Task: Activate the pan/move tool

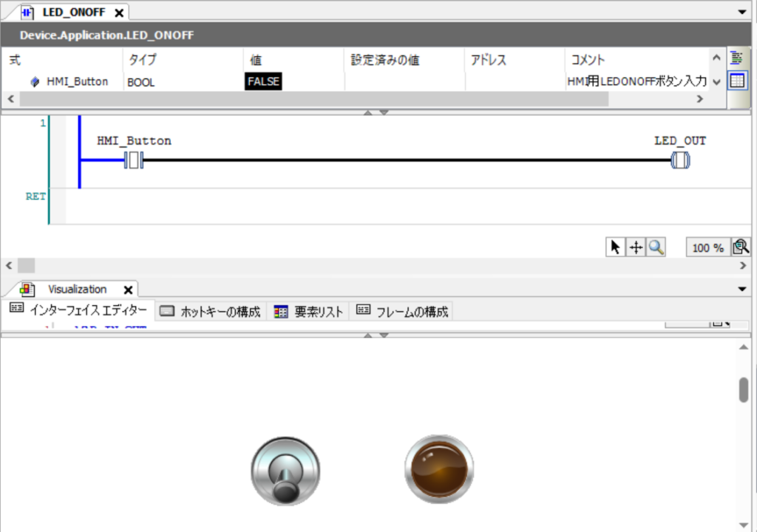Action: tap(635, 248)
